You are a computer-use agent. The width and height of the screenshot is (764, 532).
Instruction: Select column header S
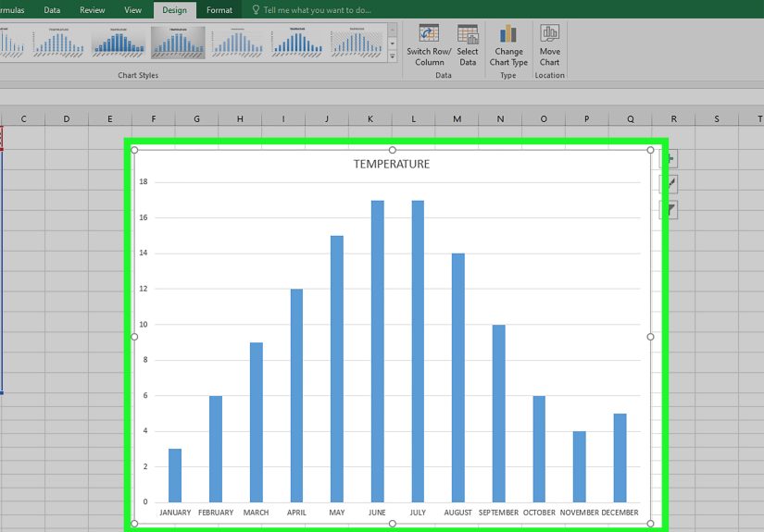(x=717, y=118)
